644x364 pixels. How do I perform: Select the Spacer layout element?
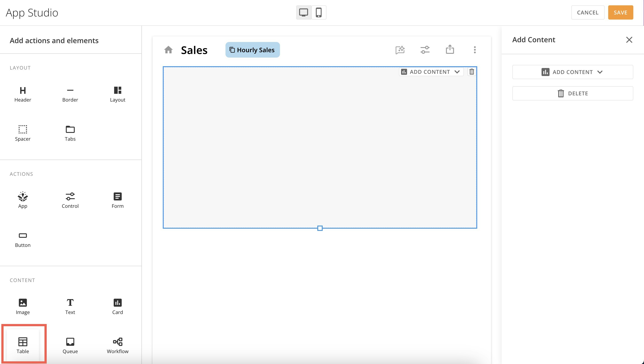click(23, 132)
